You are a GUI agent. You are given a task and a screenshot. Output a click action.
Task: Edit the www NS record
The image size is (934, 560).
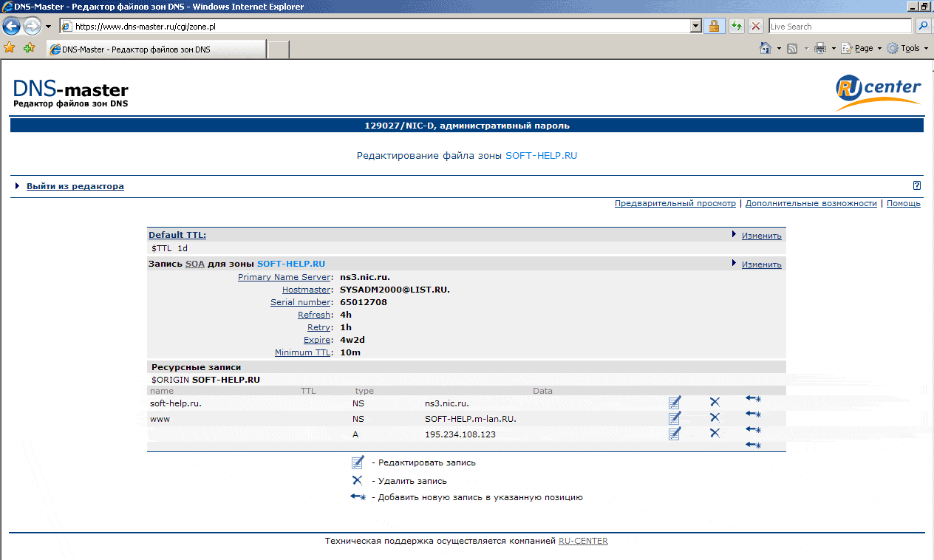(675, 418)
